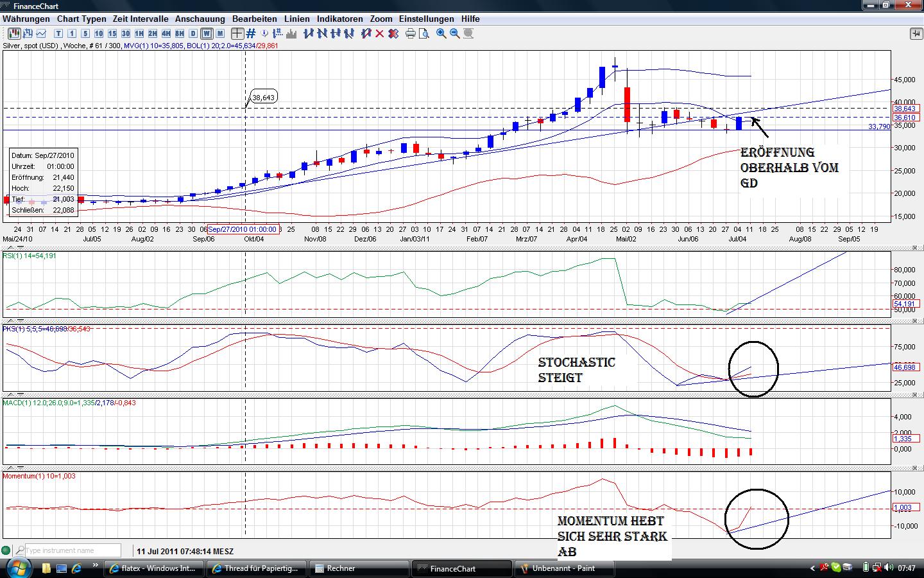Select the line chart type icon
The height and width of the screenshot is (578, 924).
(x=41, y=33)
